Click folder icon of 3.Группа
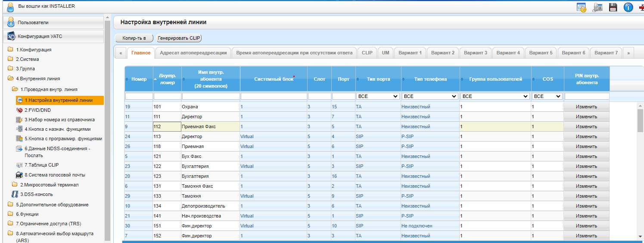Screen dimensions: 644x243 [10, 69]
